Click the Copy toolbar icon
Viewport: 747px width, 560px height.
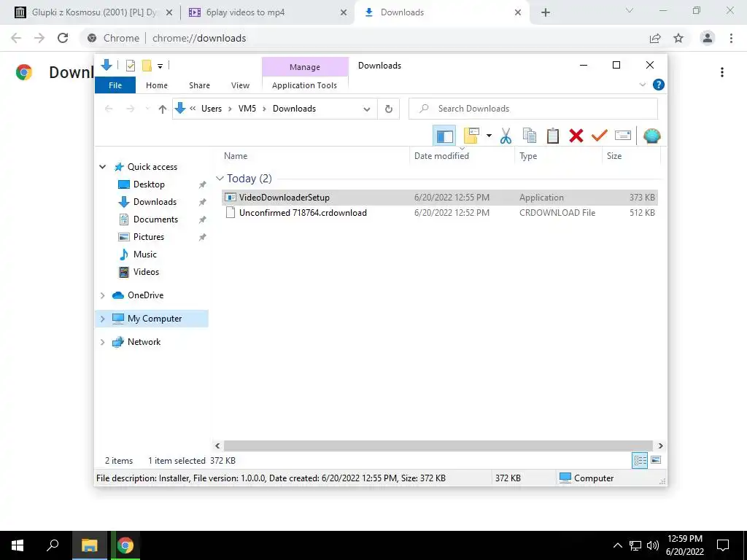pyautogui.click(x=530, y=136)
